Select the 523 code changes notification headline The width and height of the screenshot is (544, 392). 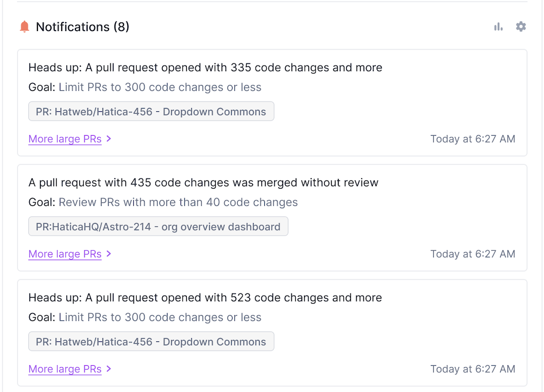pos(205,298)
